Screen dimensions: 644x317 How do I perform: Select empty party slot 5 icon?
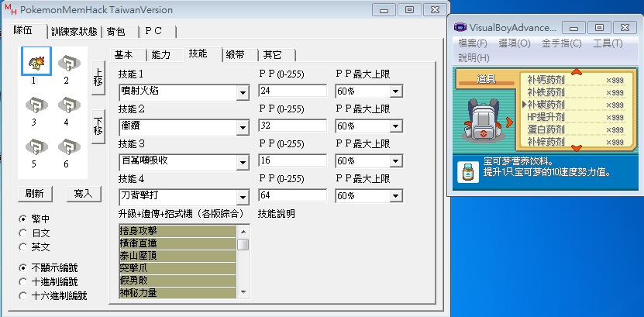36,146
